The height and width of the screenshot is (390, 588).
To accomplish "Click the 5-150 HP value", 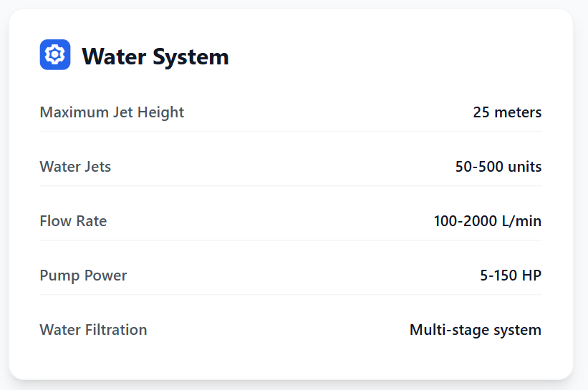I will [x=511, y=276].
